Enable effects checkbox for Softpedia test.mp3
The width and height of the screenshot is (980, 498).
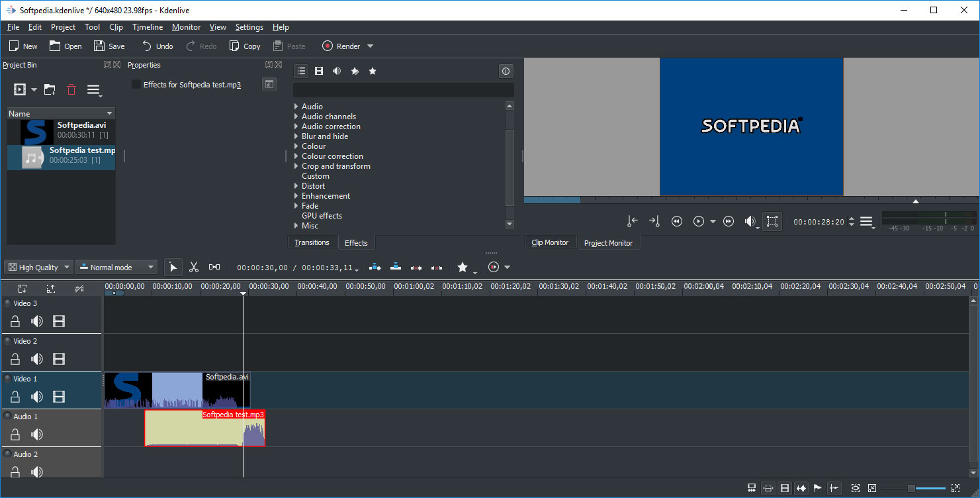point(136,85)
